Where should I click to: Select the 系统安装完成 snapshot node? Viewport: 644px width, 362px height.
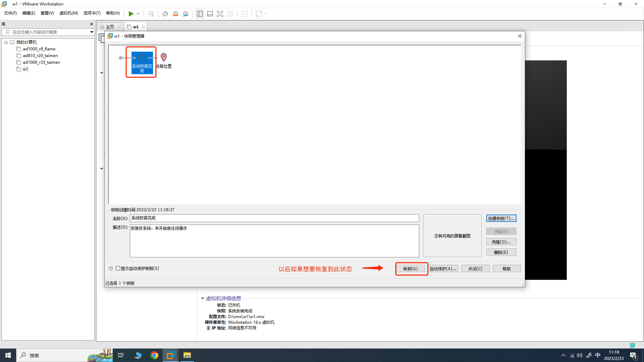click(142, 63)
